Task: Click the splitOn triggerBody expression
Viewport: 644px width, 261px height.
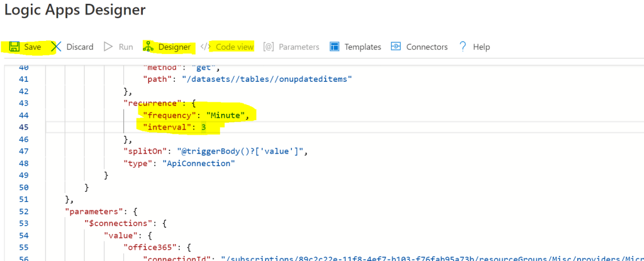Action: point(232,151)
